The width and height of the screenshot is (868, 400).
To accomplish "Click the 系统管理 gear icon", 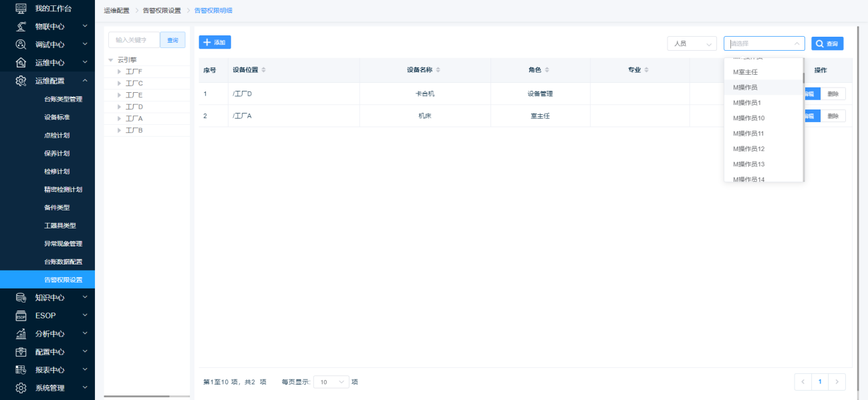I will [x=21, y=387].
